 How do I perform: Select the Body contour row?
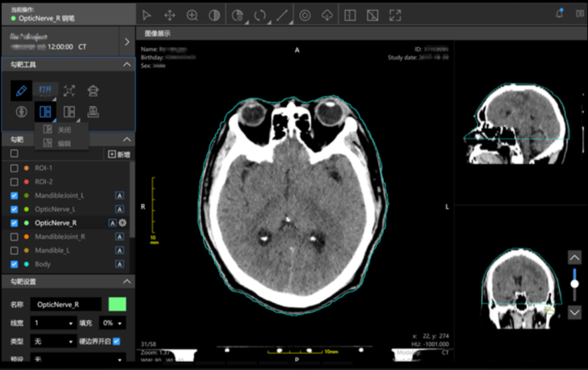[x=66, y=264]
